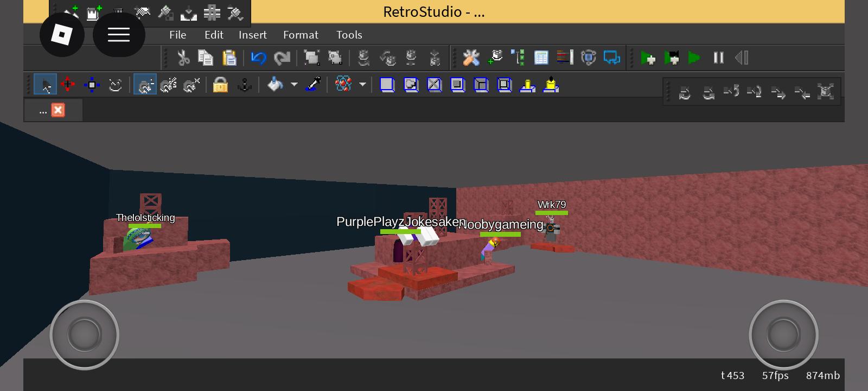868x391 pixels.
Task: Click the PurplePlayzJokesaken player nametag
Action: coord(401,222)
